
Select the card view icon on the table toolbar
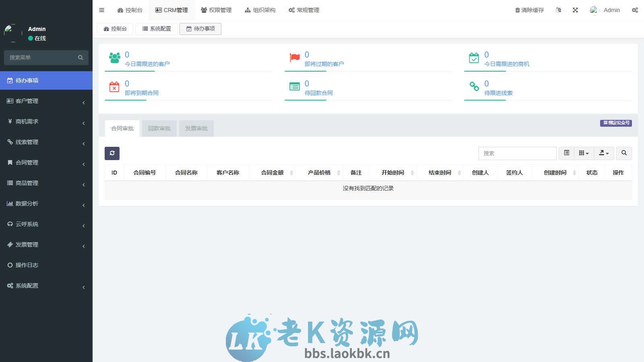(582, 153)
